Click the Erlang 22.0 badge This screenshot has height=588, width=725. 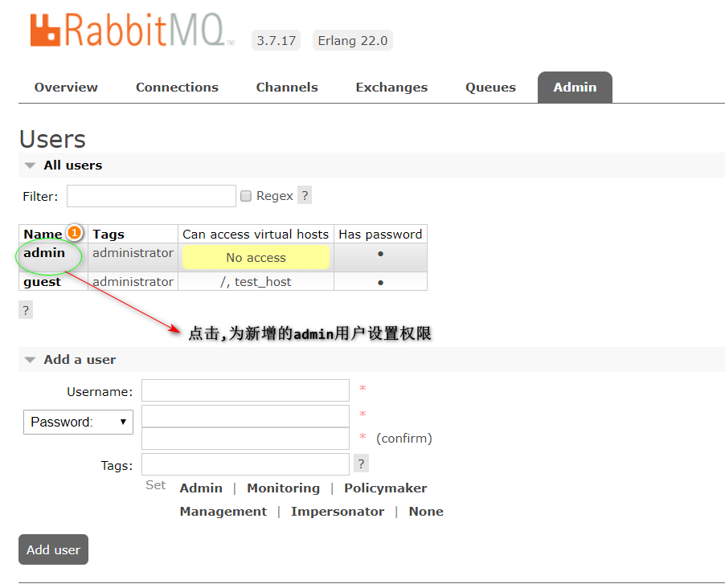coord(353,40)
